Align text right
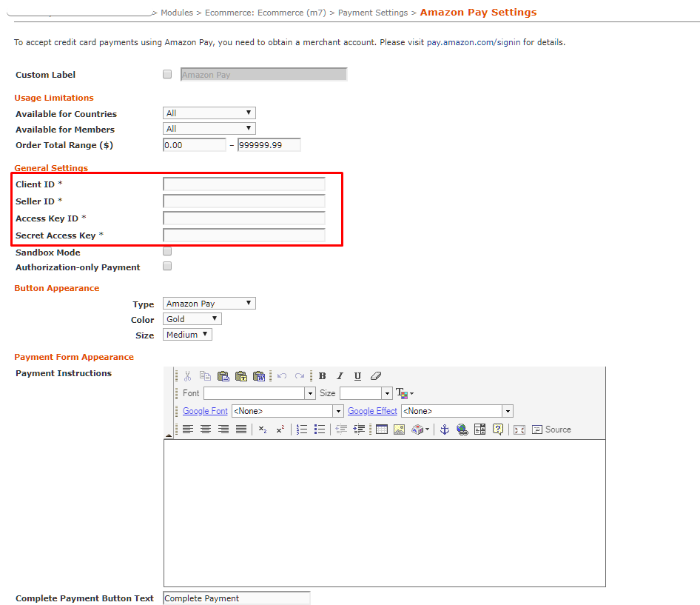The image size is (700, 605). pos(223,429)
